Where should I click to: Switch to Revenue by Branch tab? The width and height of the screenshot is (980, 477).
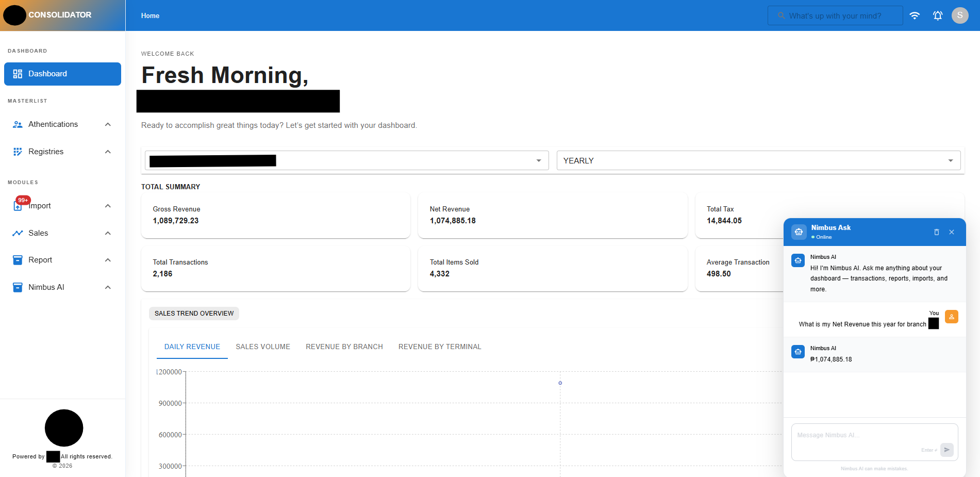click(x=344, y=347)
